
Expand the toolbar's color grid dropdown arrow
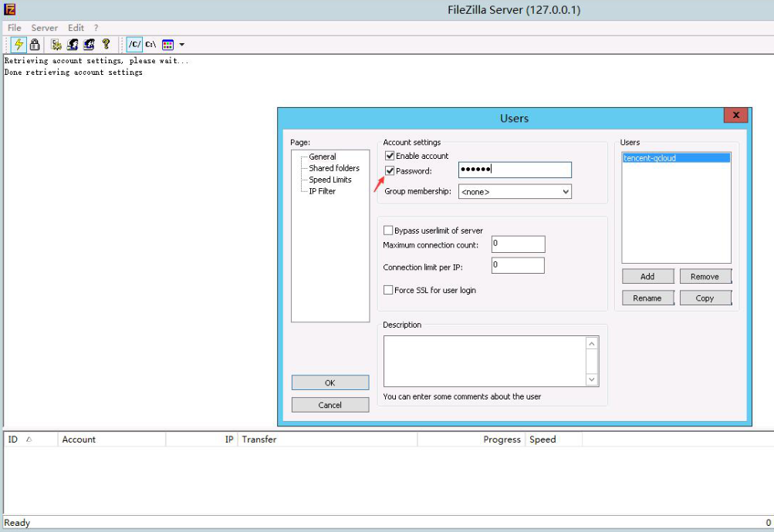point(182,45)
